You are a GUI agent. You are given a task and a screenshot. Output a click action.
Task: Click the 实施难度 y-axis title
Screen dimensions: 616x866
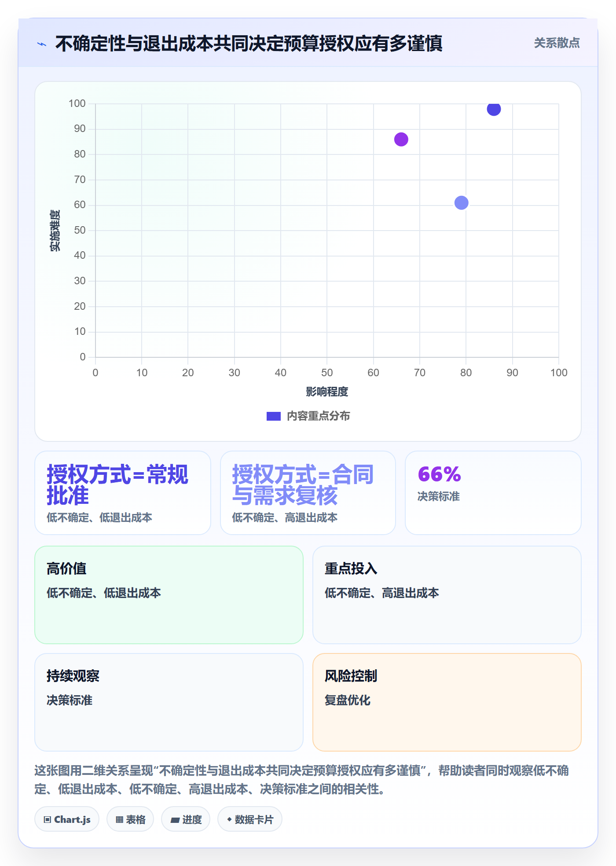55,231
